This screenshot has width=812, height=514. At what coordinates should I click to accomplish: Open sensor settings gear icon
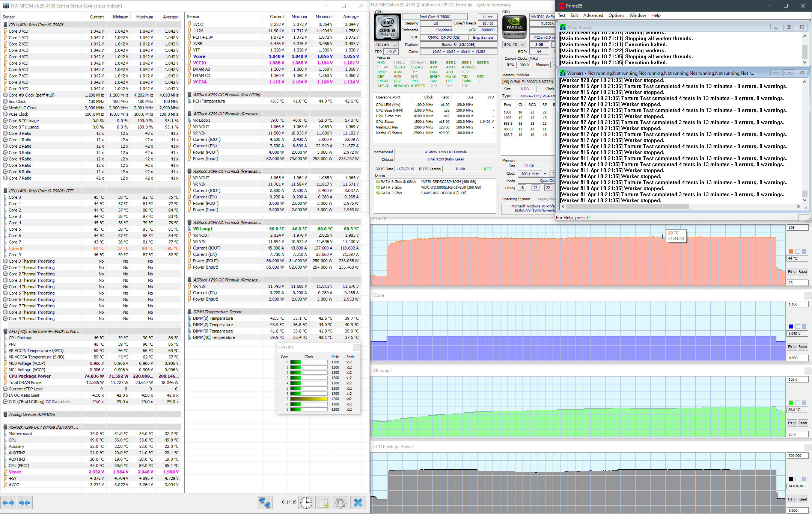coord(340,503)
